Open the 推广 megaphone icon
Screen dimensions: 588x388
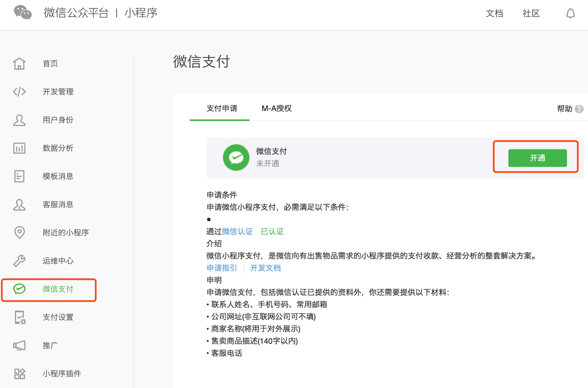19,345
